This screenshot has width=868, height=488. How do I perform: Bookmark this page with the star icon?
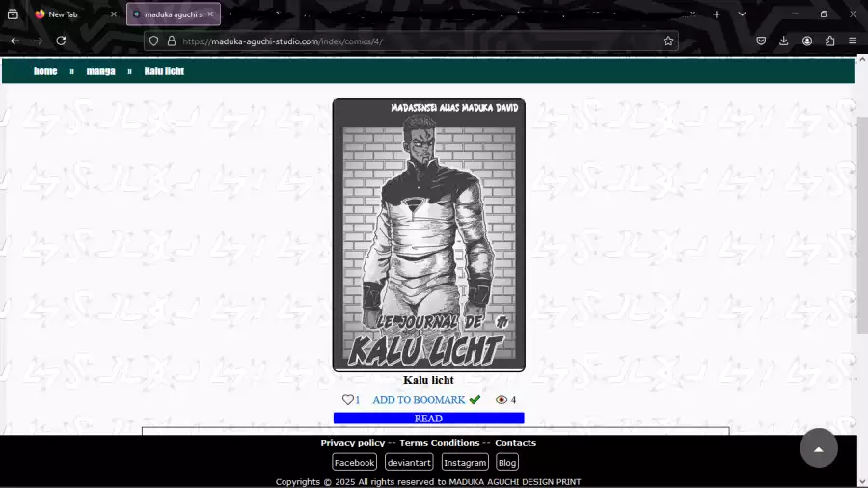coord(667,41)
